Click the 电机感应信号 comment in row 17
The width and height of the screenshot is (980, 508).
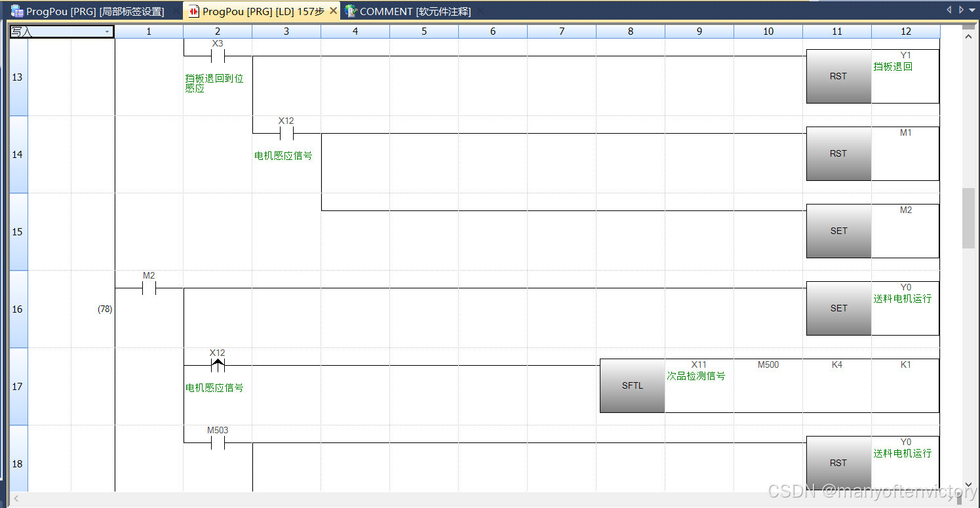pos(214,388)
